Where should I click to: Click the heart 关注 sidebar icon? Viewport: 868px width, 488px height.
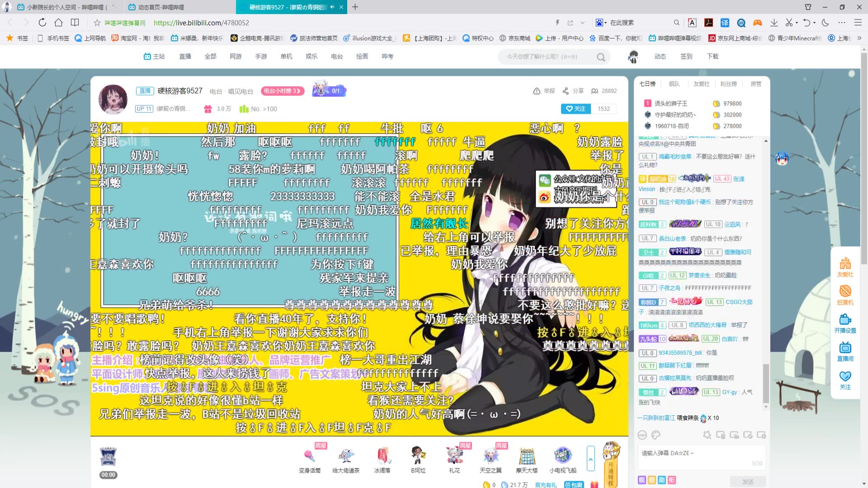(845, 380)
